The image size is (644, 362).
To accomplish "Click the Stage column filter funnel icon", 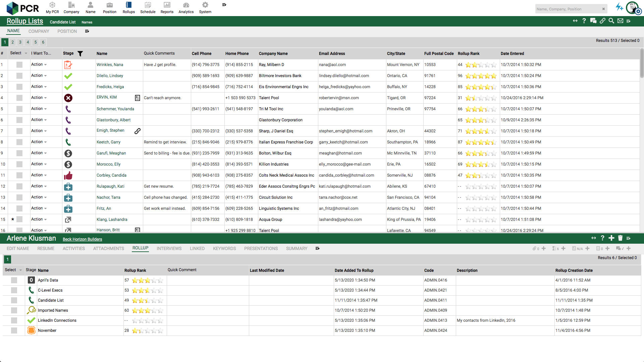I will tap(80, 54).
